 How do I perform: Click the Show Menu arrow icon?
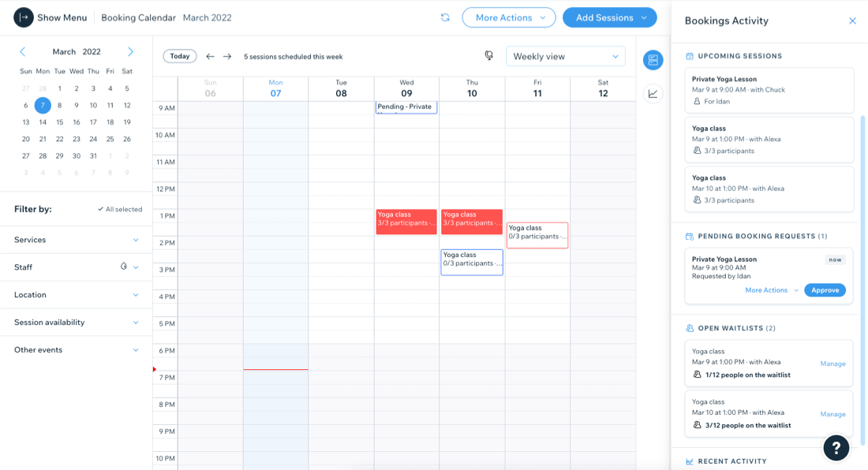click(x=23, y=17)
